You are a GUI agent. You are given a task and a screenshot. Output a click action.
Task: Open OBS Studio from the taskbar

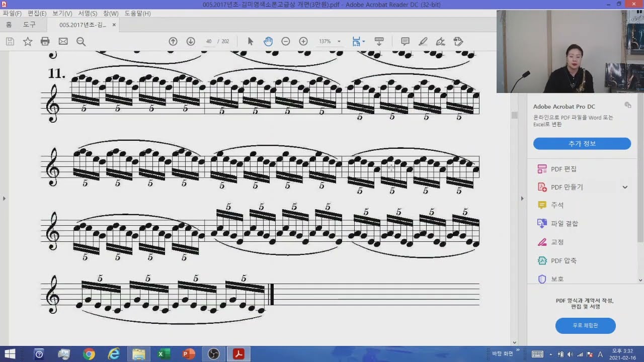[x=214, y=354]
